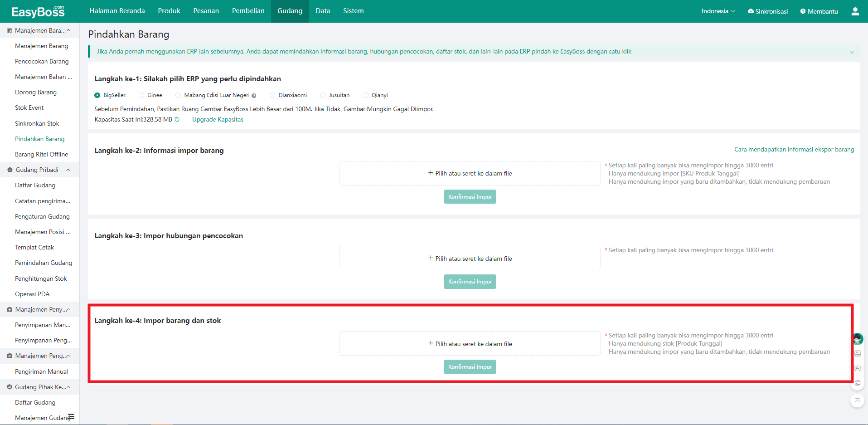Open Cara mendapatkan informasi ekspor barang link
The width and height of the screenshot is (868, 425).
(794, 150)
